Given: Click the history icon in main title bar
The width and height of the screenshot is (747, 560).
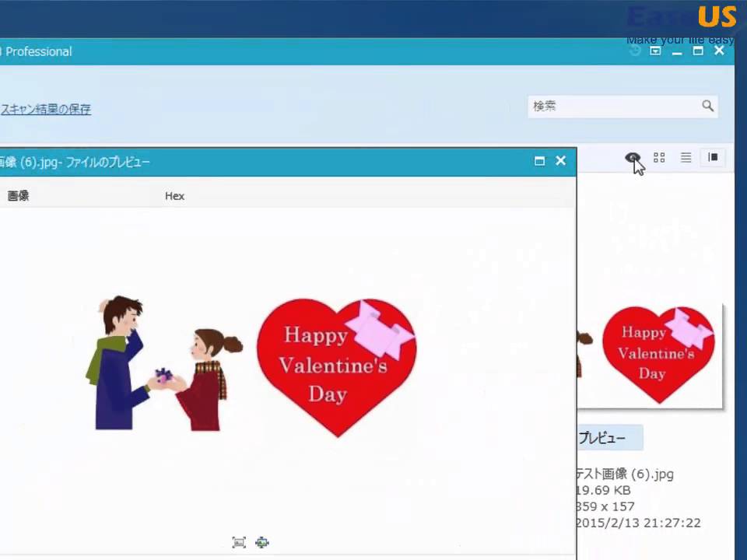Looking at the screenshot, I should [635, 51].
